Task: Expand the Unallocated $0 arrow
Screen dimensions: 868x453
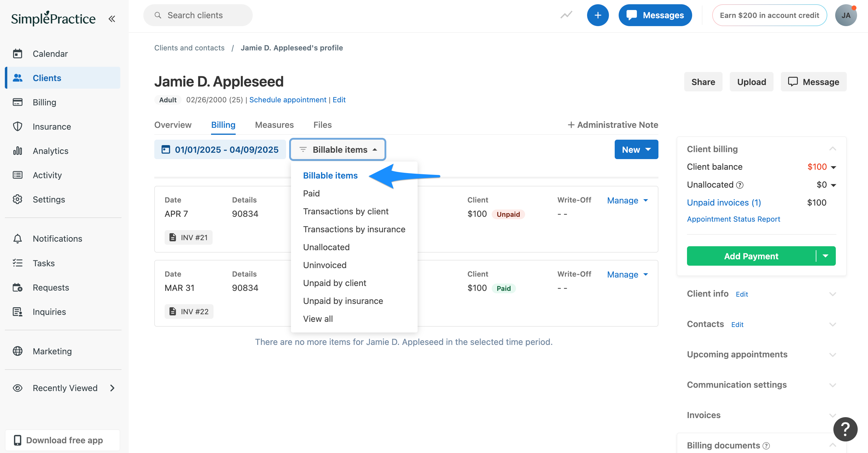Action: tap(833, 185)
